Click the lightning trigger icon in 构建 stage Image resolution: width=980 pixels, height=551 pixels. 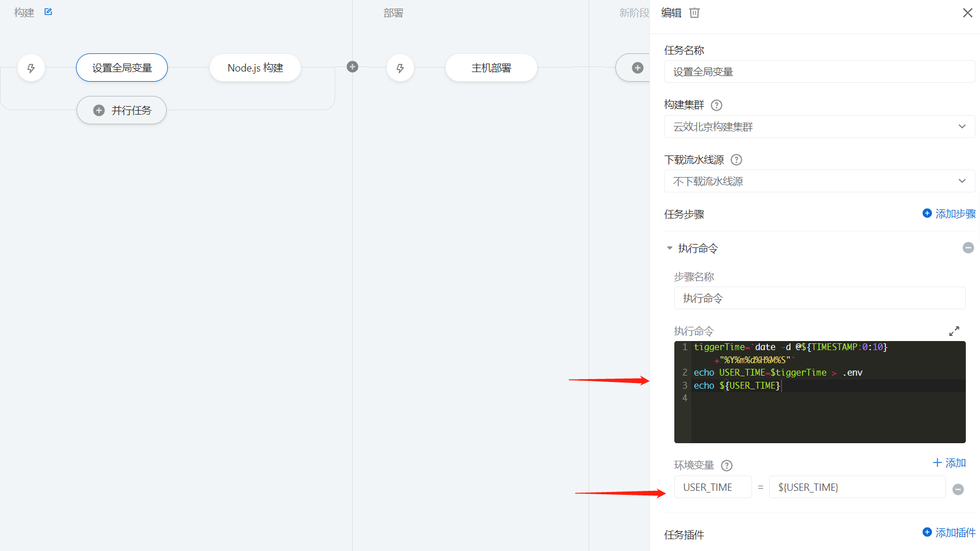pyautogui.click(x=31, y=68)
